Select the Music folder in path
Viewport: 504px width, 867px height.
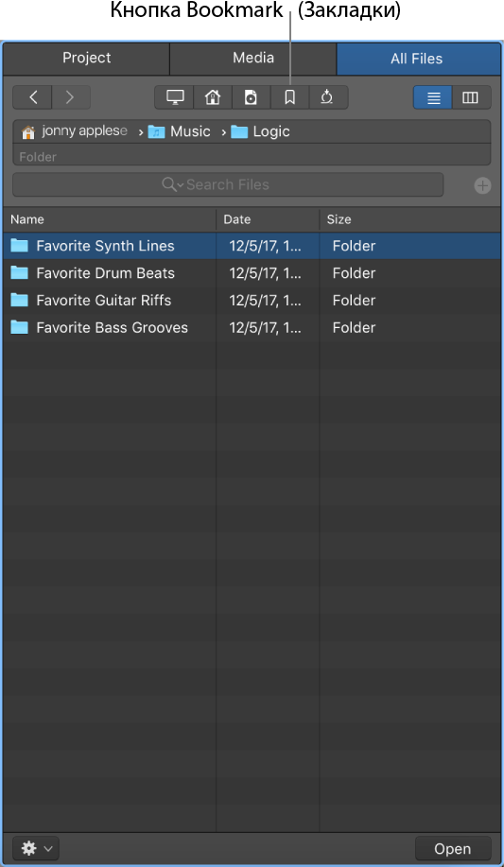180,131
